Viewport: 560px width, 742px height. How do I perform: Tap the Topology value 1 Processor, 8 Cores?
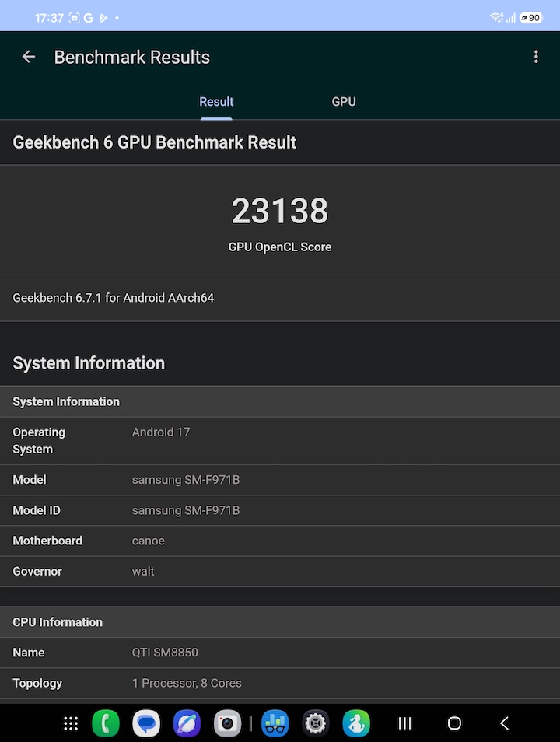tap(187, 684)
